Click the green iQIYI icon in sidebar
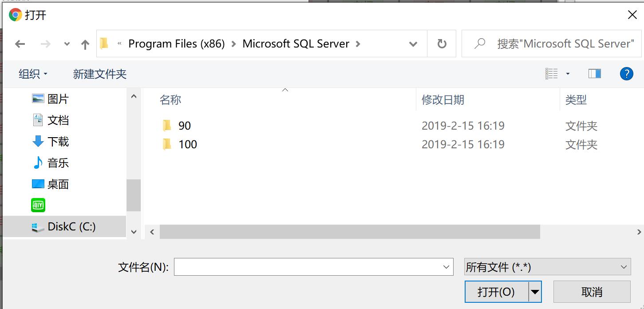 (x=38, y=205)
